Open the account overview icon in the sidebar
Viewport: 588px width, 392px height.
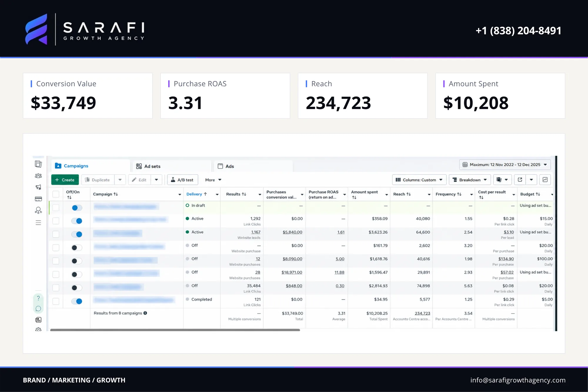(38, 164)
